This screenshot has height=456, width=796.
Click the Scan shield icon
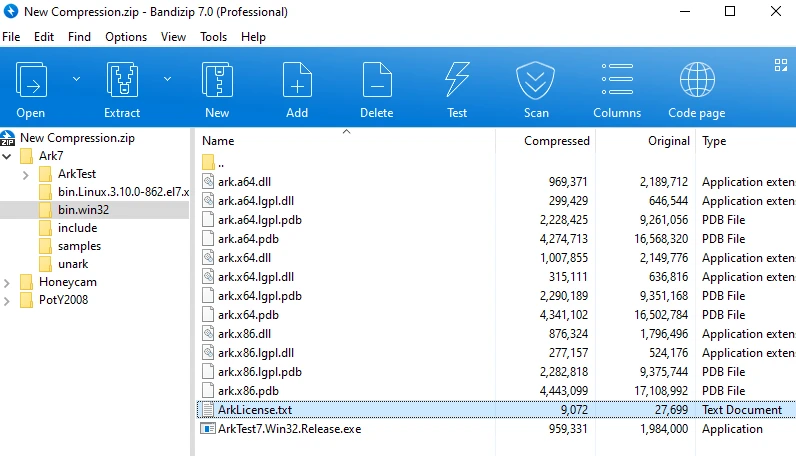536,80
